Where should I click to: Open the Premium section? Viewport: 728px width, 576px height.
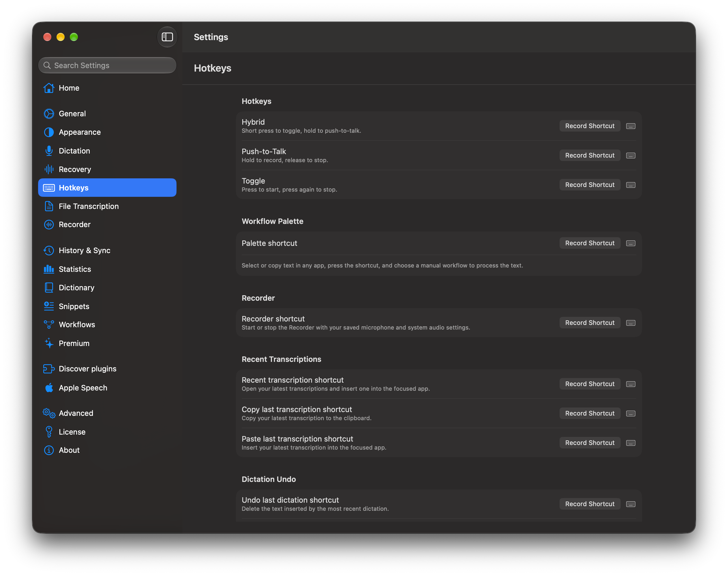pyautogui.click(x=107, y=343)
